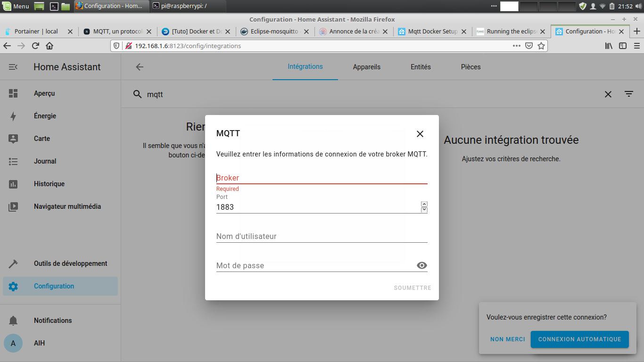Collapse the Home Assistant sidebar menu

[13, 67]
